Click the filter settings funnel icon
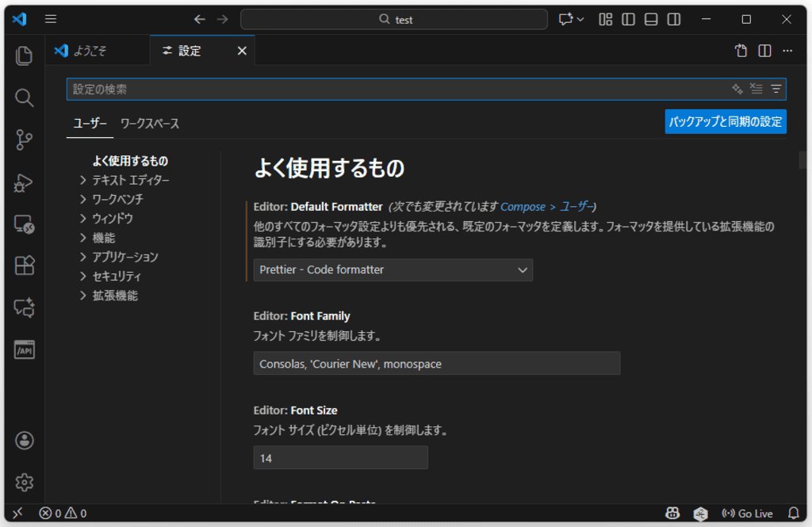The width and height of the screenshot is (812, 527). [x=776, y=89]
